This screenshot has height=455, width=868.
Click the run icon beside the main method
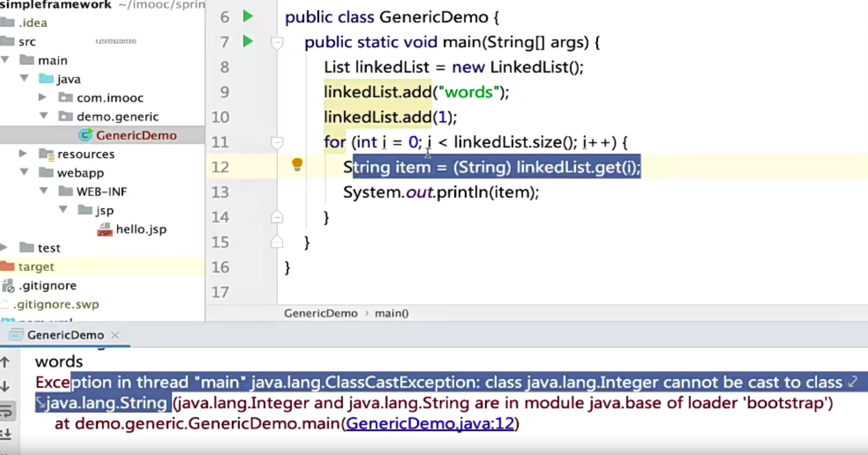point(248,41)
